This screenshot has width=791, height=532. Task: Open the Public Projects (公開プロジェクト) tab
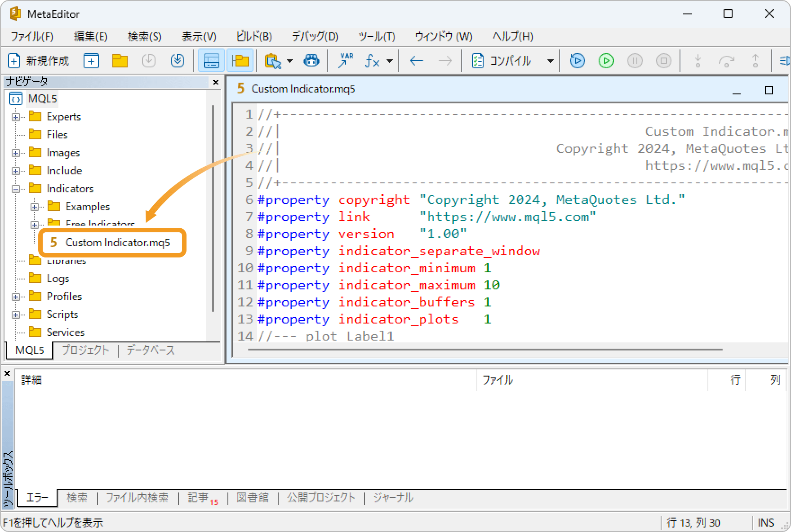[x=321, y=497]
